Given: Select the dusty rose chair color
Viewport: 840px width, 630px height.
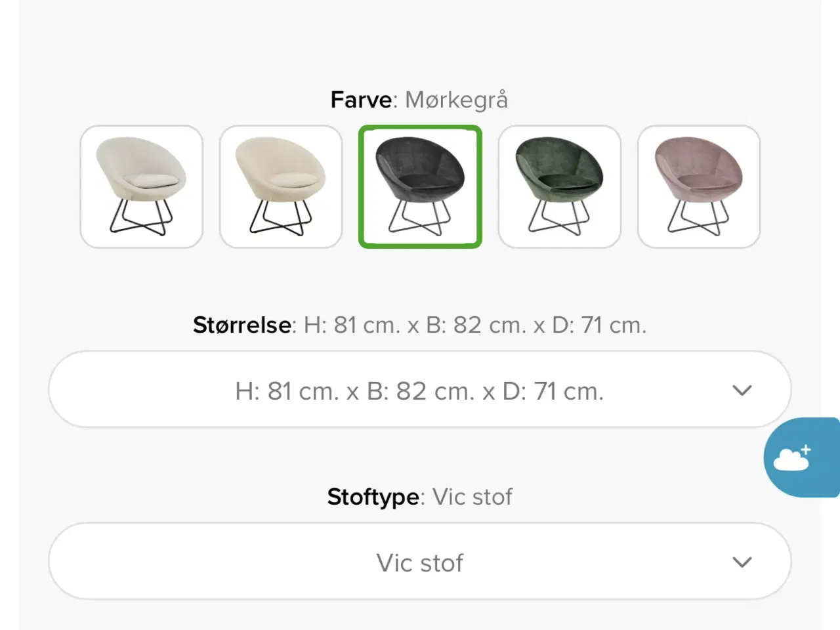Looking at the screenshot, I should (x=699, y=187).
